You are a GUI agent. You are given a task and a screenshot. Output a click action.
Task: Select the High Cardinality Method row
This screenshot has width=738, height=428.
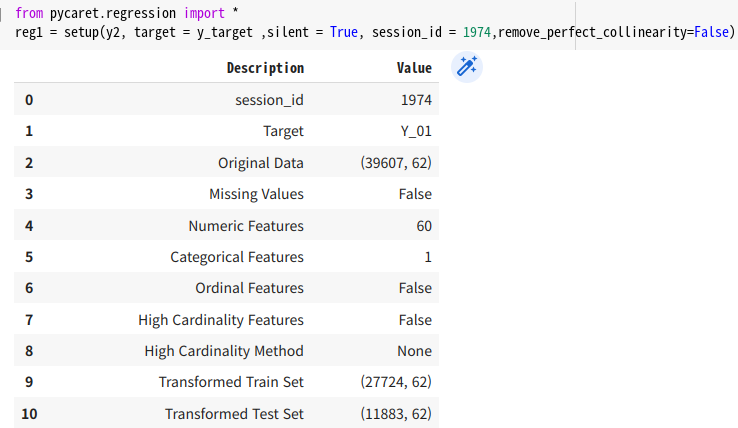tap(226, 351)
